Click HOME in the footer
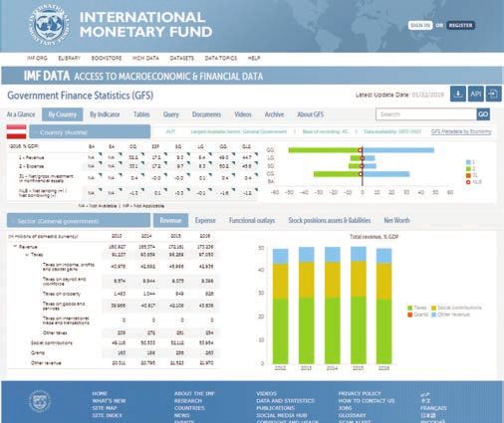This screenshot has height=423, width=504. (100, 393)
